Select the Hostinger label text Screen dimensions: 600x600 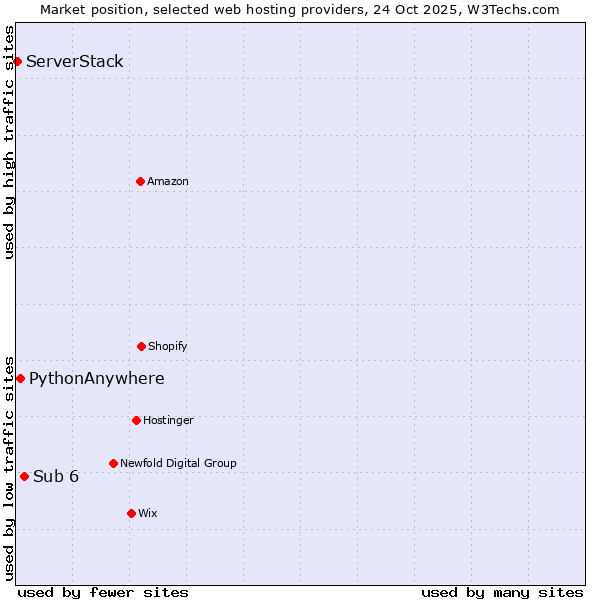168,421
